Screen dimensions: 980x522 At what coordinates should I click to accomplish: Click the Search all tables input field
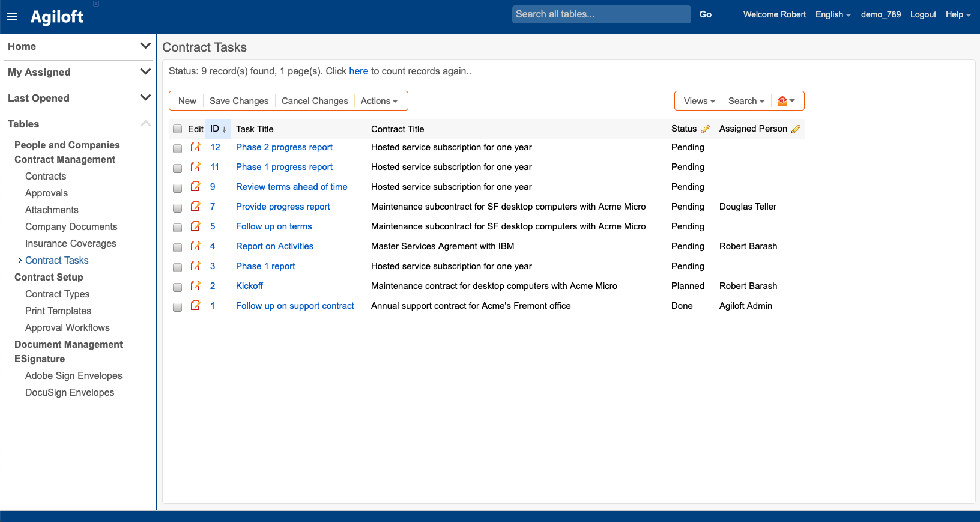point(600,14)
